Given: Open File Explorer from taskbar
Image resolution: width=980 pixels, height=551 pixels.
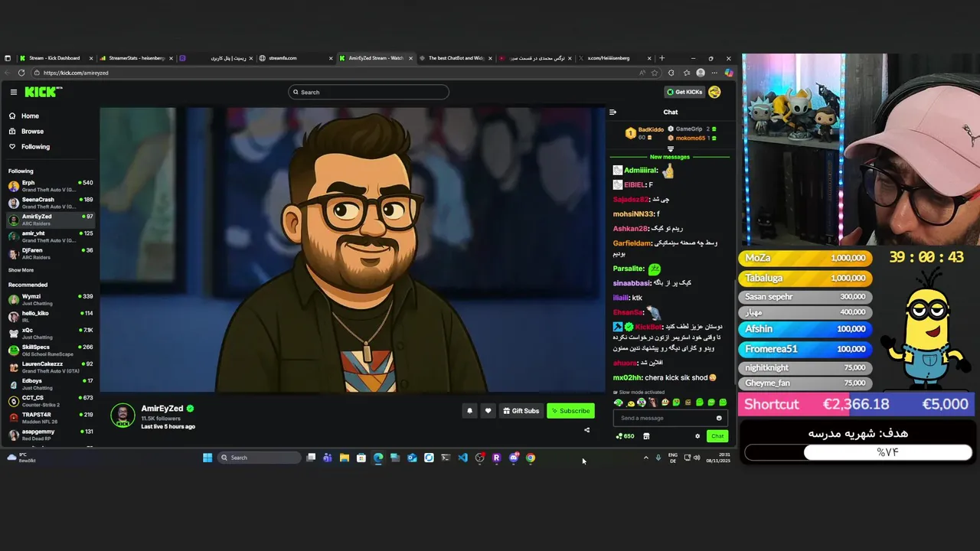Looking at the screenshot, I should pyautogui.click(x=344, y=458).
